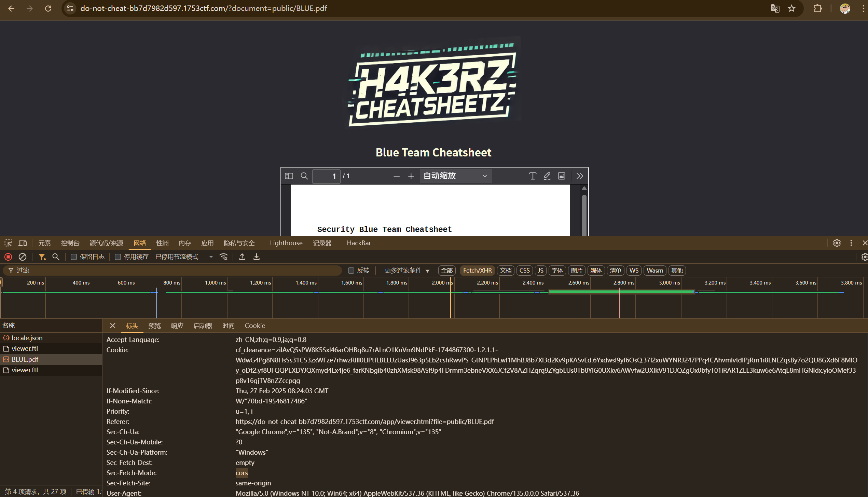Image resolution: width=868 pixels, height=497 pixels.
Task: Enable 保留日志 checkbox
Action: pos(74,257)
